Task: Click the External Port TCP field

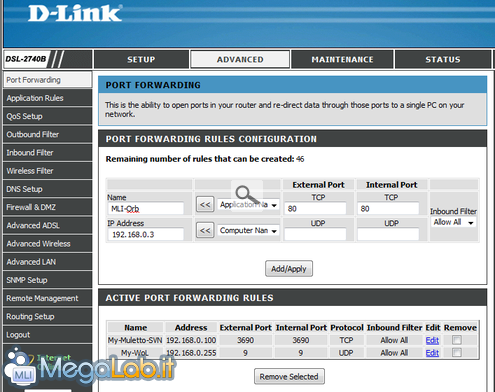Action: (x=315, y=209)
